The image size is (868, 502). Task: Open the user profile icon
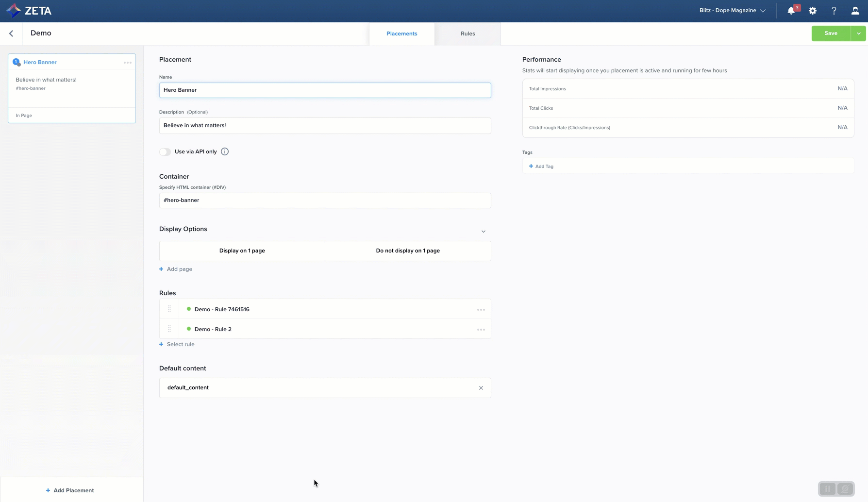tap(855, 11)
